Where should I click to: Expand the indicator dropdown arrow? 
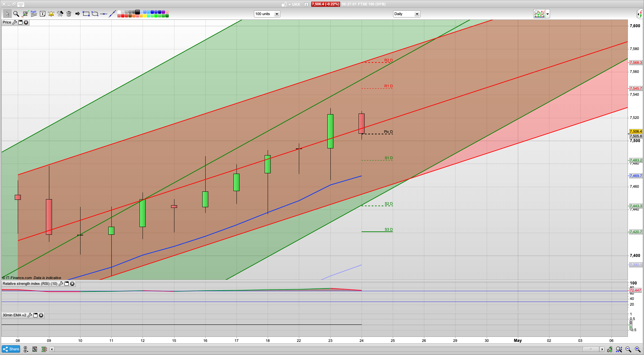(547, 14)
